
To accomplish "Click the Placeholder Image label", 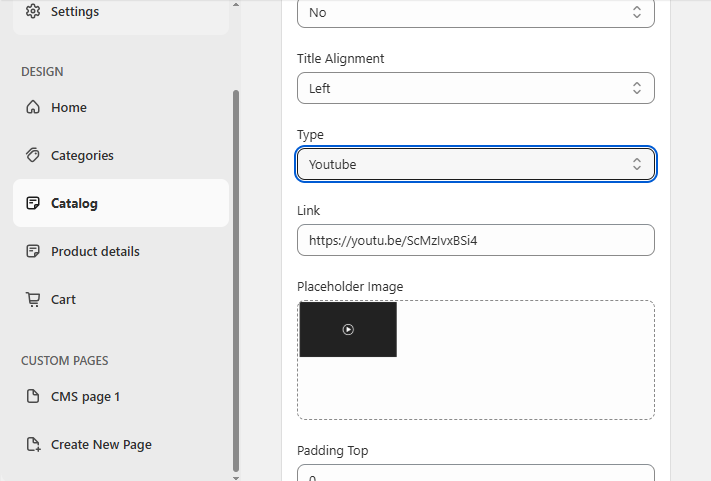I will tap(350, 287).
